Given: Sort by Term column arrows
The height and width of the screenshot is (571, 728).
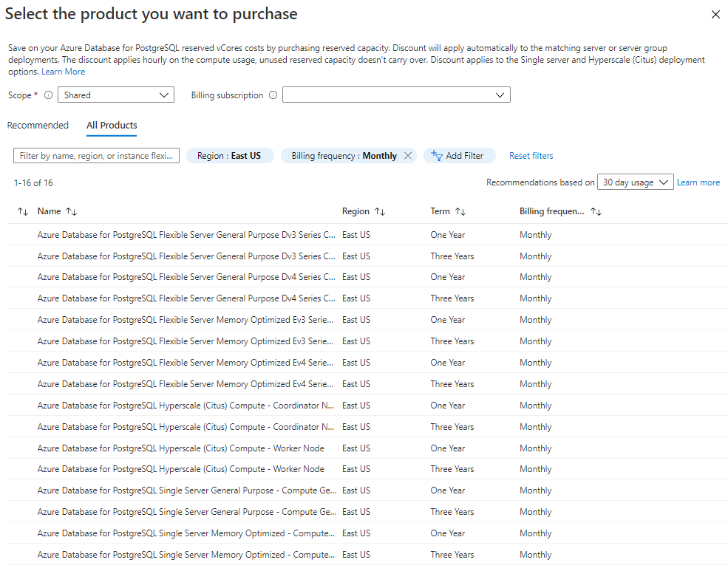Looking at the screenshot, I should [x=460, y=211].
